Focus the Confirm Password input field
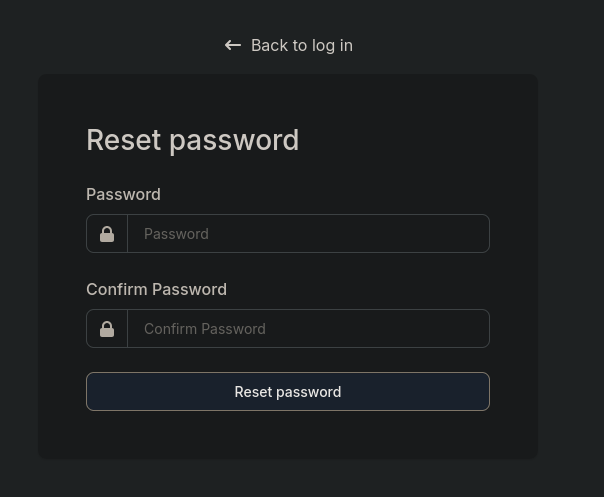The height and width of the screenshot is (497, 604). (308, 329)
